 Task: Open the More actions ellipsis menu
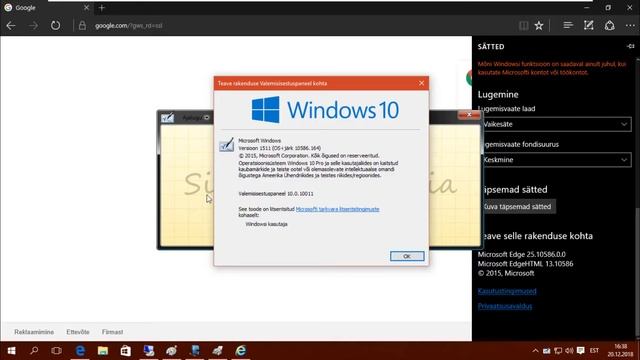630,25
